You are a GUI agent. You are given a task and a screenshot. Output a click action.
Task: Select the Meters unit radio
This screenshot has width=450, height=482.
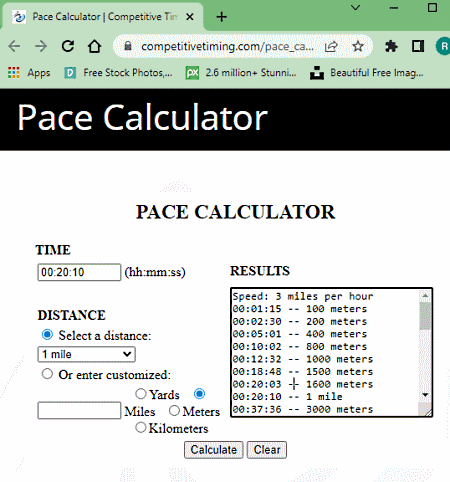tap(174, 411)
